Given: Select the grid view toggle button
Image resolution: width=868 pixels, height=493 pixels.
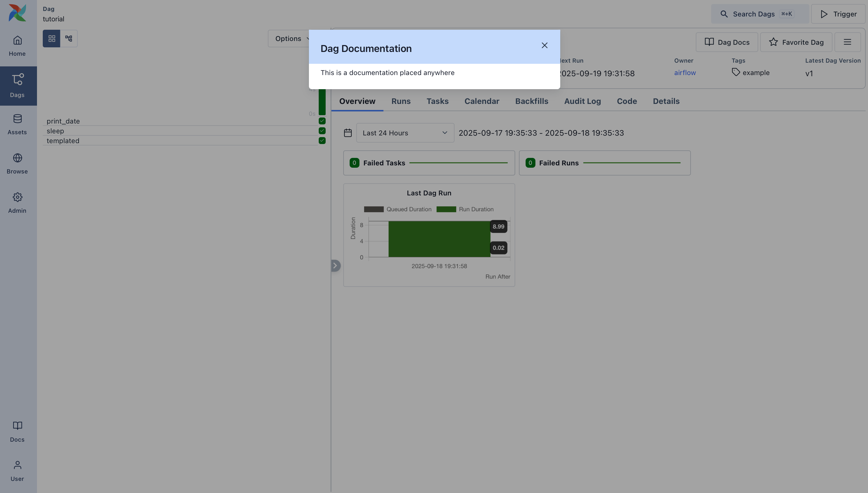Looking at the screenshot, I should tap(51, 39).
